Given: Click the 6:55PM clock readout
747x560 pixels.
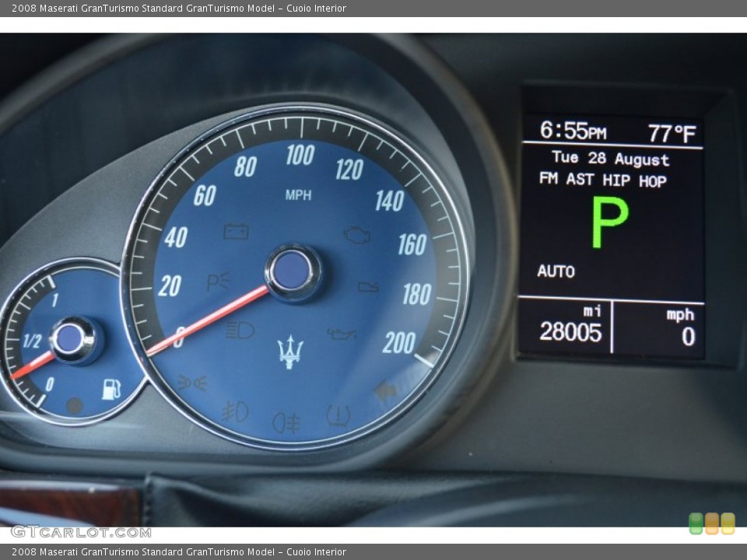Looking at the screenshot, I should [573, 130].
